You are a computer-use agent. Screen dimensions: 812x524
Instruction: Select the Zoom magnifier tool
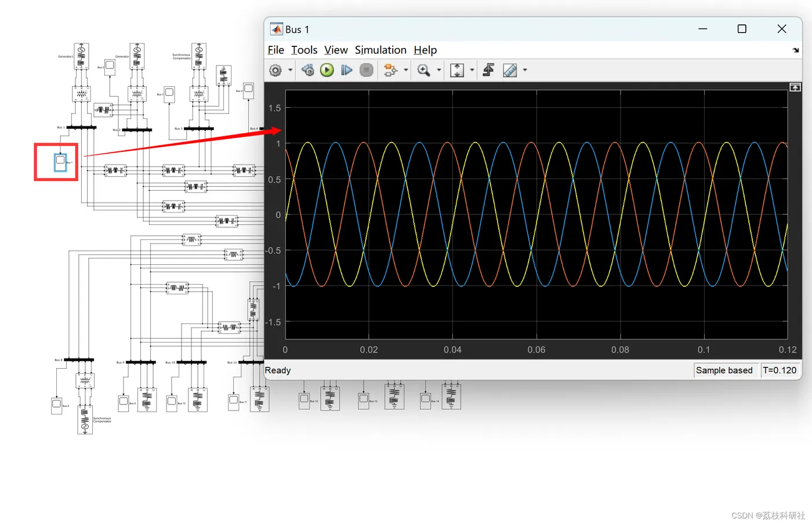click(424, 70)
